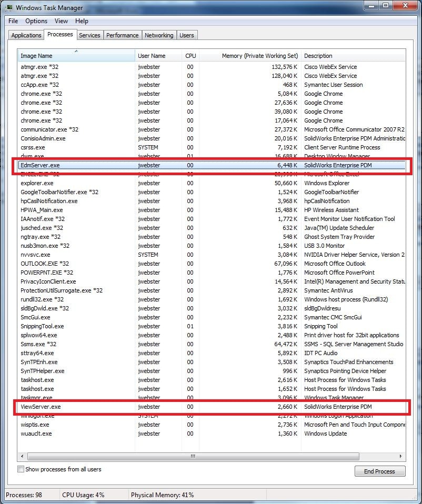The image size is (422, 504).
Task: Click the CPU Usage: 4% status entry
Action: click(x=83, y=495)
